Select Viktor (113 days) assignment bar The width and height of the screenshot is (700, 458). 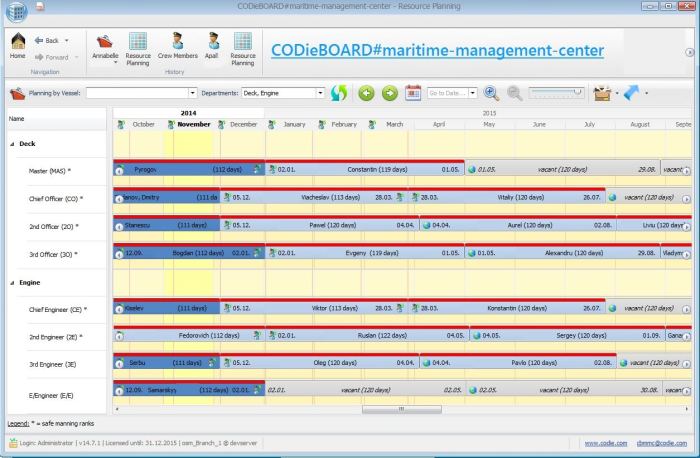pyautogui.click(x=314, y=308)
